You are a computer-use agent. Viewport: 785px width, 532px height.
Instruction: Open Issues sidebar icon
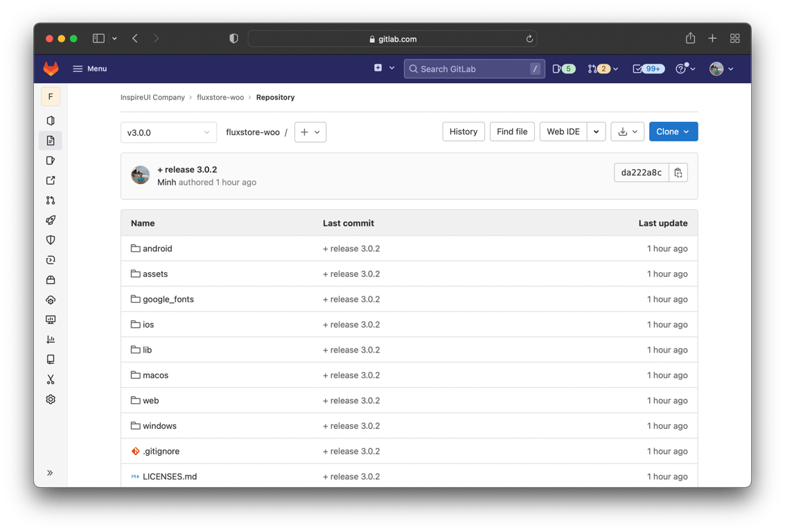(x=51, y=161)
